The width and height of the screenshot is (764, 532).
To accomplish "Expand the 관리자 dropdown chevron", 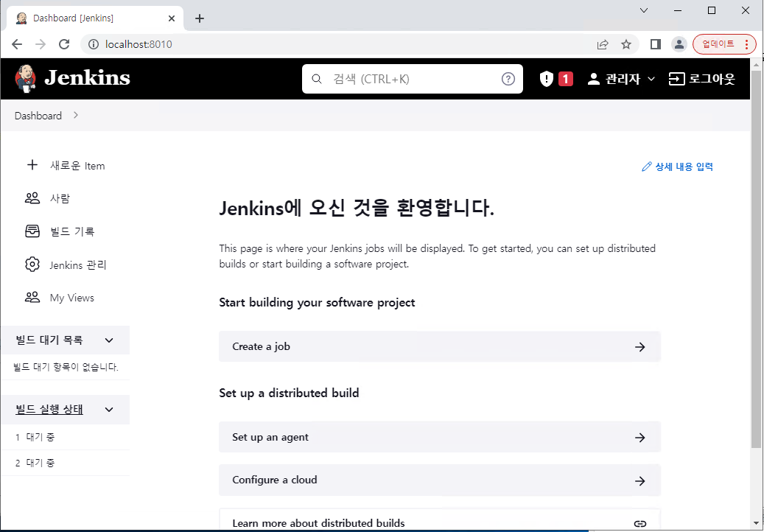I will [651, 79].
